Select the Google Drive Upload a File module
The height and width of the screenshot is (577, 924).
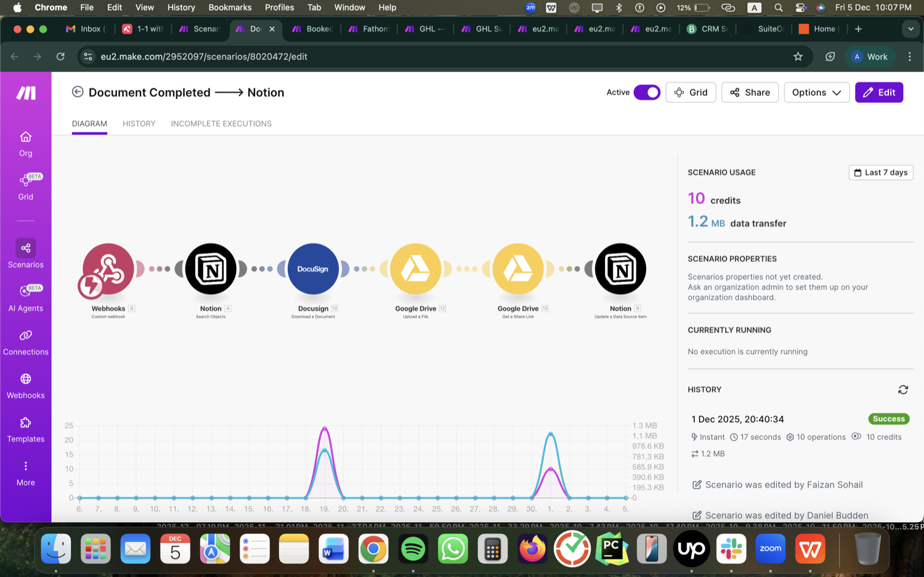(416, 269)
